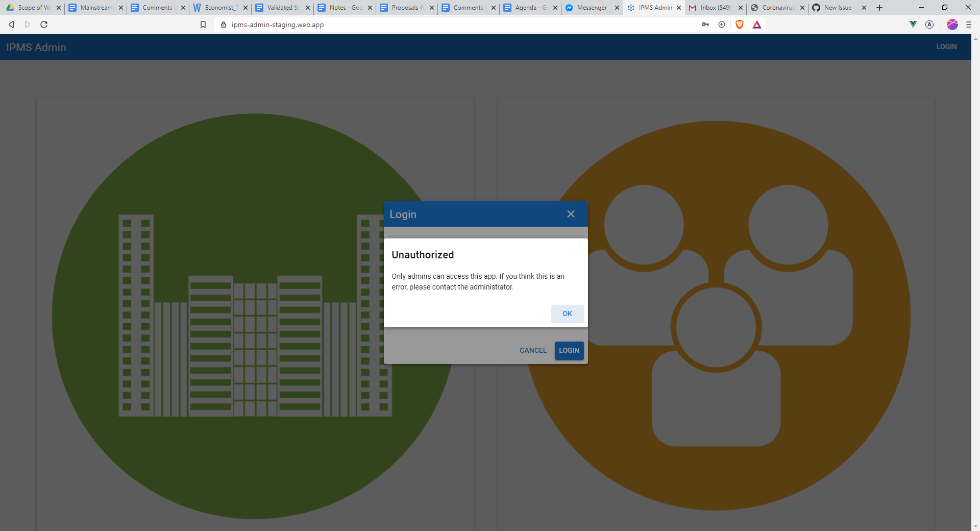This screenshot has width=980, height=531.
Task: Close the Messenger tab
Action: (617, 8)
